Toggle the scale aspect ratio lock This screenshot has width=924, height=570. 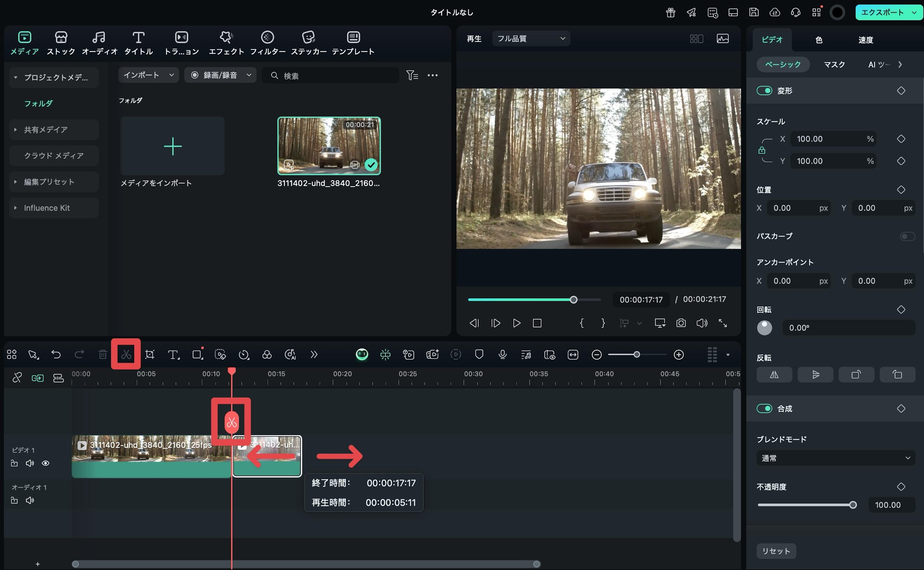tap(762, 150)
